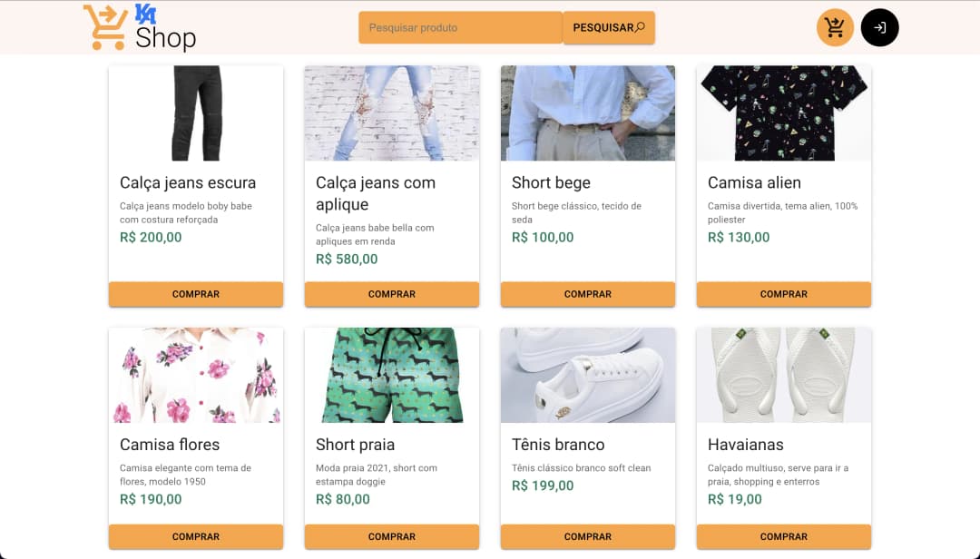Click COMPRAR under Camisa flores
This screenshot has height=559, width=980.
(x=195, y=536)
